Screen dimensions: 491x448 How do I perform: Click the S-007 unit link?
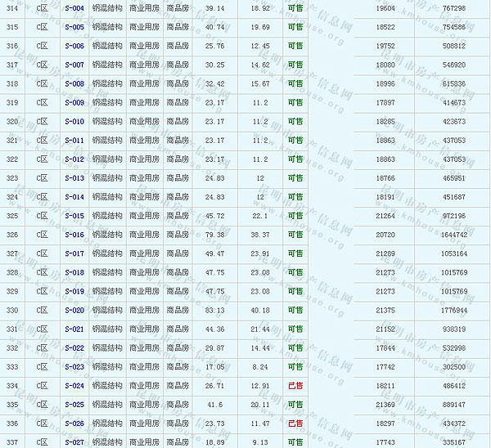74,65
